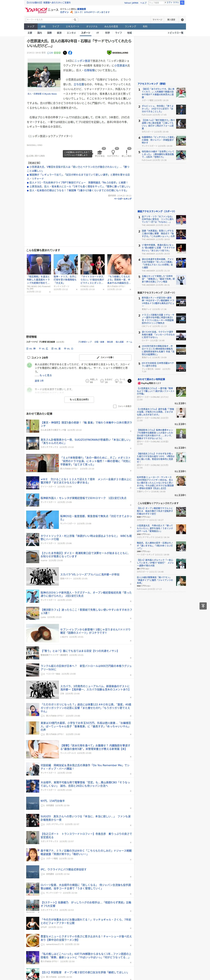Click the ヘルプ link at the top
Screen dimensions: 210x980
[x=143, y=3]
